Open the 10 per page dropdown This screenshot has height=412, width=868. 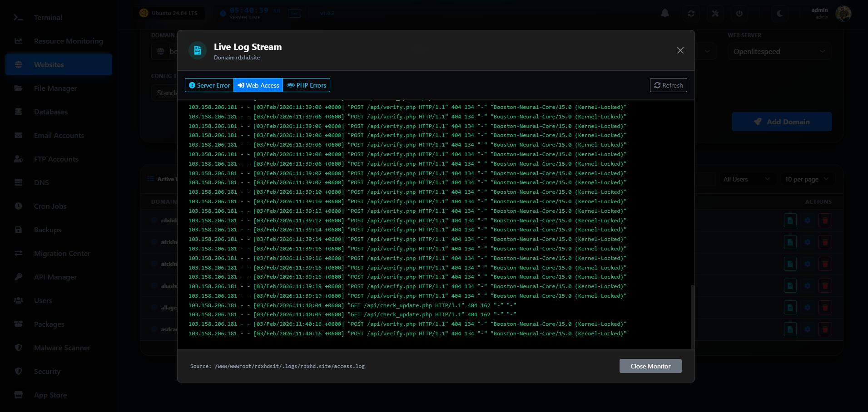(x=806, y=179)
